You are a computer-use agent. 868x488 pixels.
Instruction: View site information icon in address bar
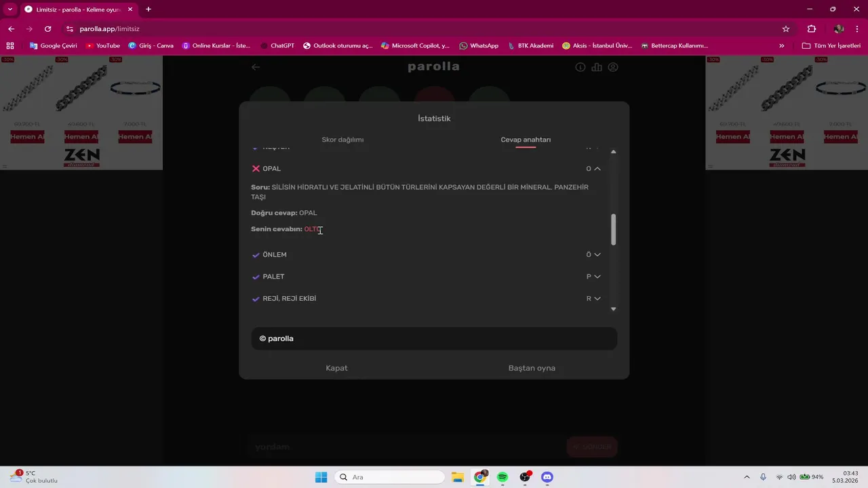click(x=70, y=29)
